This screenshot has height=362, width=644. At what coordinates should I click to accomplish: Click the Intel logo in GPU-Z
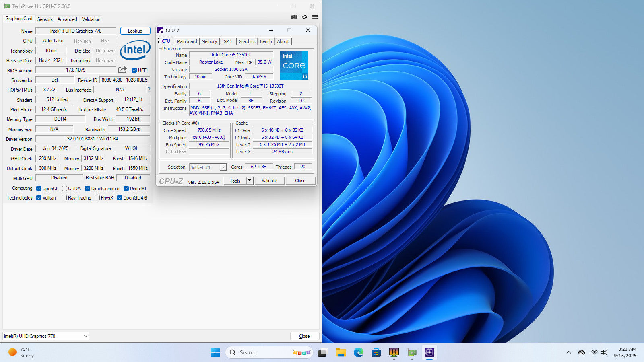pyautogui.click(x=135, y=50)
